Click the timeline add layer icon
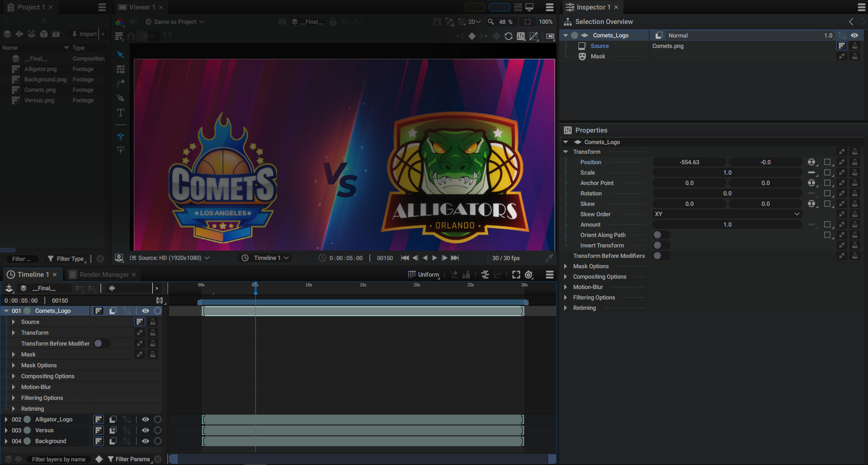 9,288
